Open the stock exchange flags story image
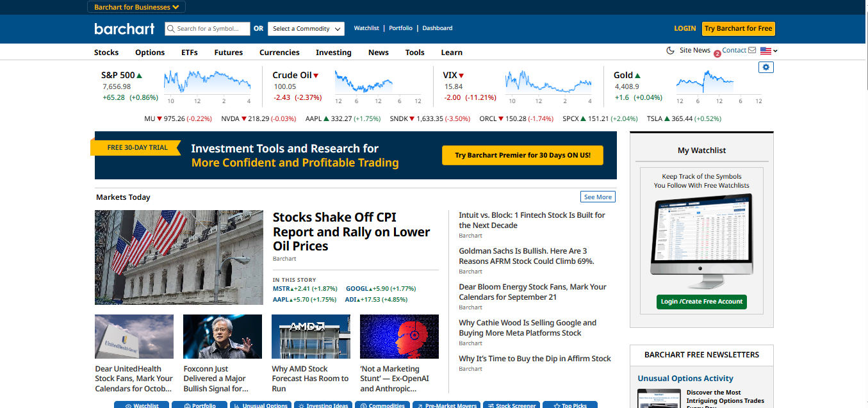The height and width of the screenshot is (408, 868). pos(179,257)
